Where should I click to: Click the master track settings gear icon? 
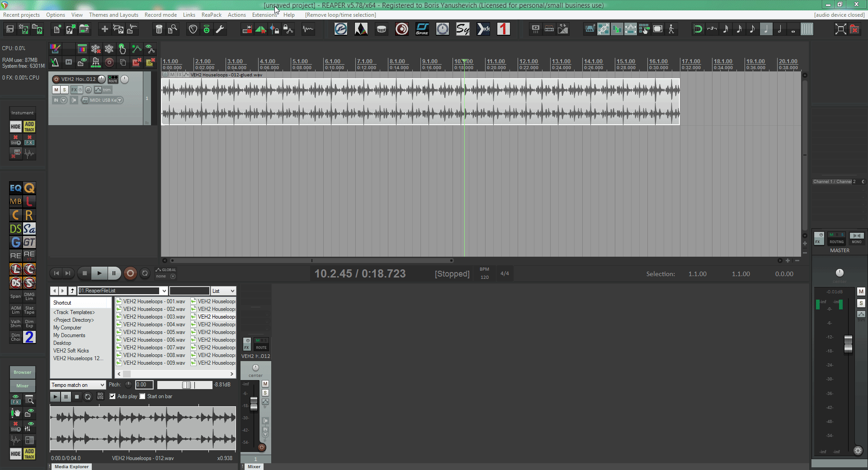click(x=858, y=451)
